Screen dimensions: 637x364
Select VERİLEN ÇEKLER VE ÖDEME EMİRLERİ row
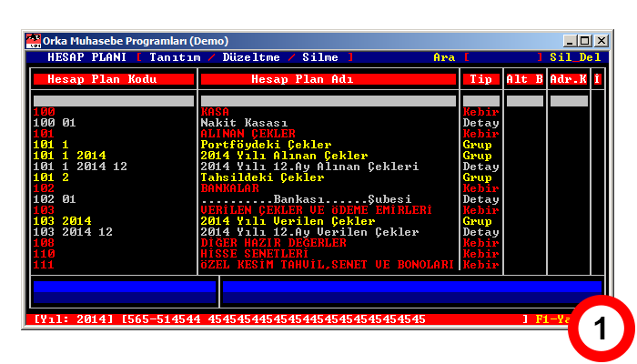coord(317,210)
